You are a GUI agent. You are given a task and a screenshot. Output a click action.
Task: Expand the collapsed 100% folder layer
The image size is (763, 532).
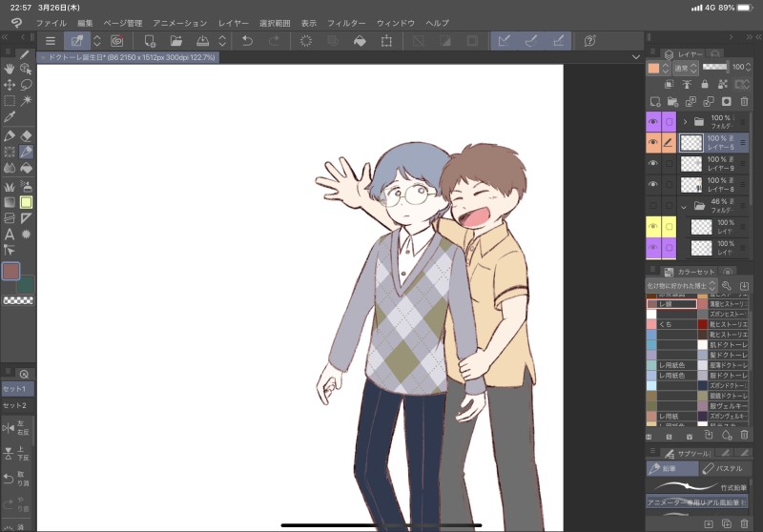pyautogui.click(x=685, y=122)
